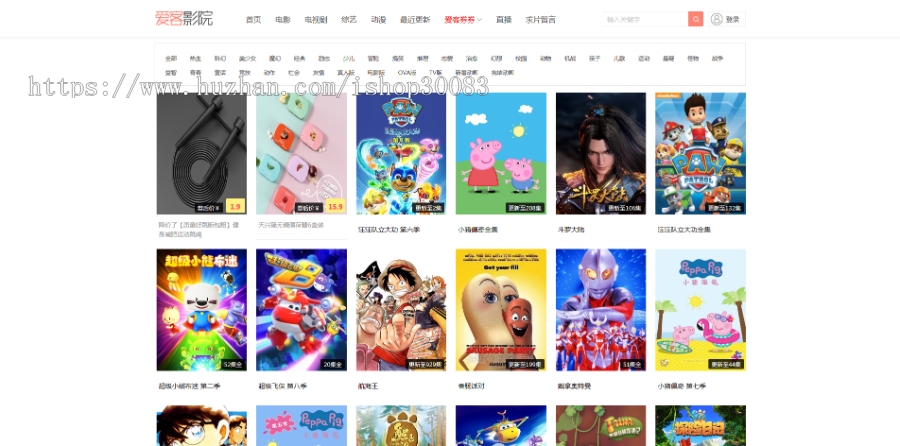
Task: Click the 超级小熊布迷 第二季 title text
Action: 189,386
